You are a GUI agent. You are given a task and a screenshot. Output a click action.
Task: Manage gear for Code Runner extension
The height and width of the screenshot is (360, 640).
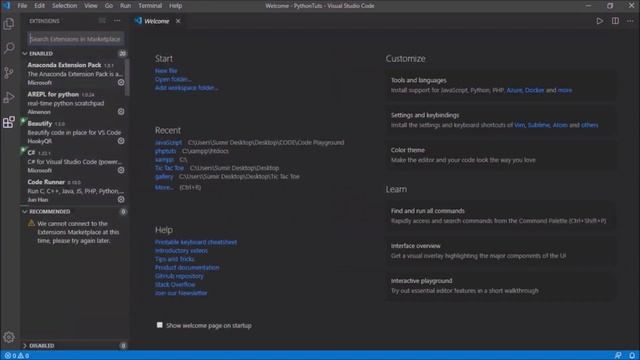point(121,199)
